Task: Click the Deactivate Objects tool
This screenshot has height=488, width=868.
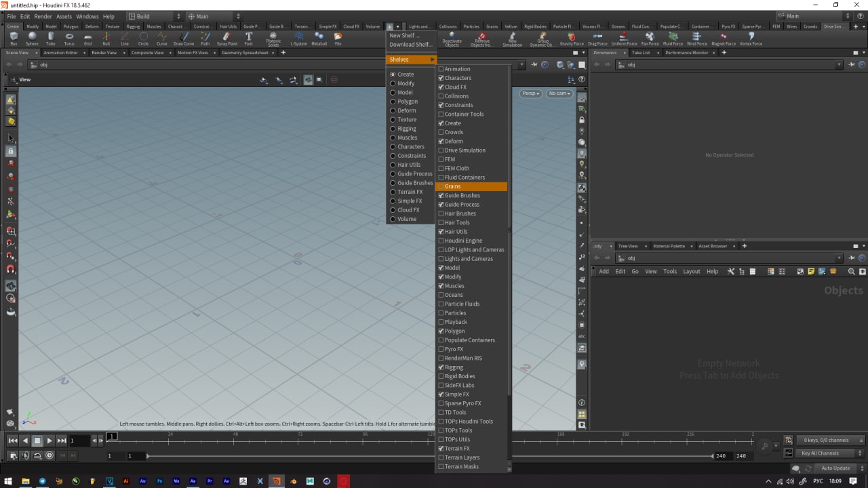Action: [x=452, y=39]
